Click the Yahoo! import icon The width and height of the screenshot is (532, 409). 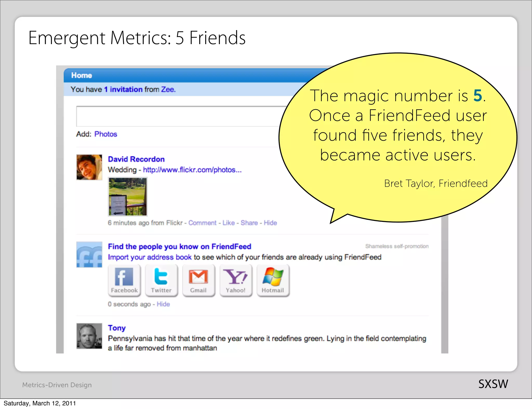[236, 280]
